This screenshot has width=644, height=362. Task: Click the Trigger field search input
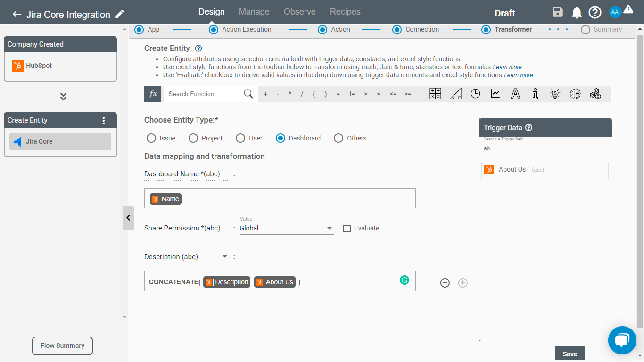click(x=545, y=148)
